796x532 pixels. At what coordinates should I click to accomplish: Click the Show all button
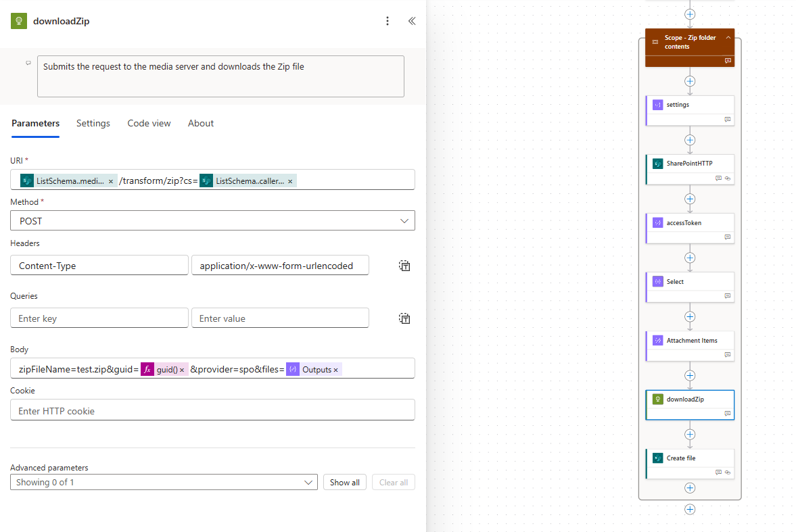[345, 482]
